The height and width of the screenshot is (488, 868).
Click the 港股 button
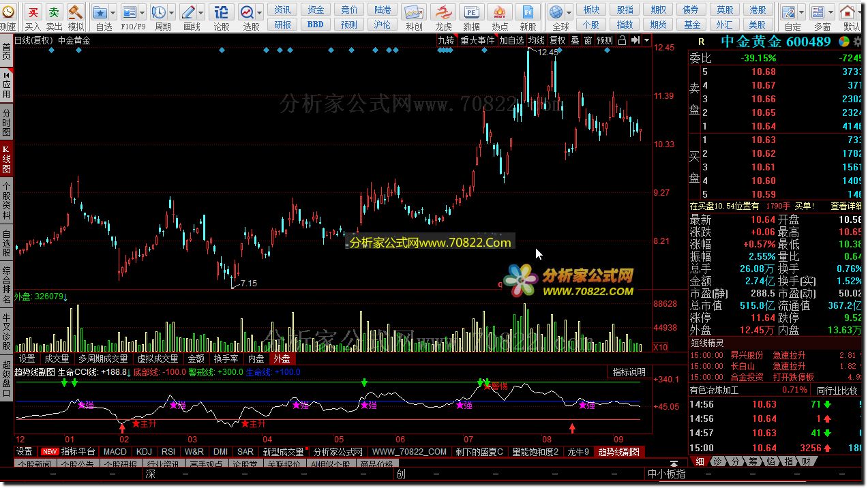[758, 10]
